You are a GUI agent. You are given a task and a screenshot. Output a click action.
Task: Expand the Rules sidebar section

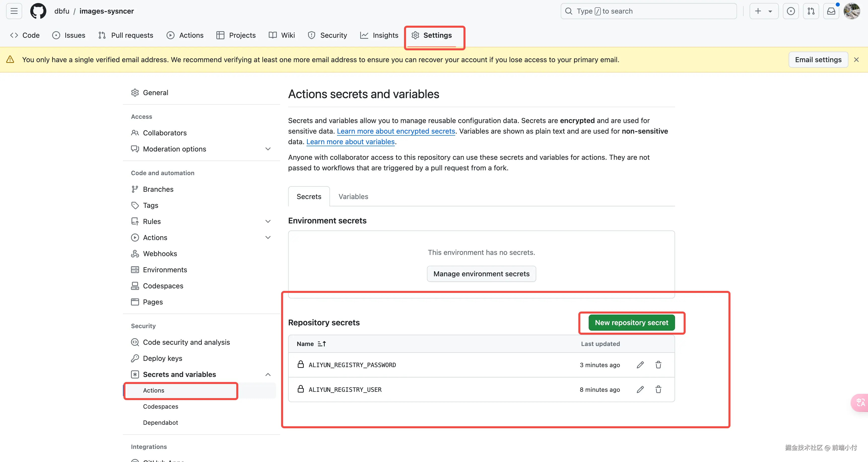tap(268, 221)
